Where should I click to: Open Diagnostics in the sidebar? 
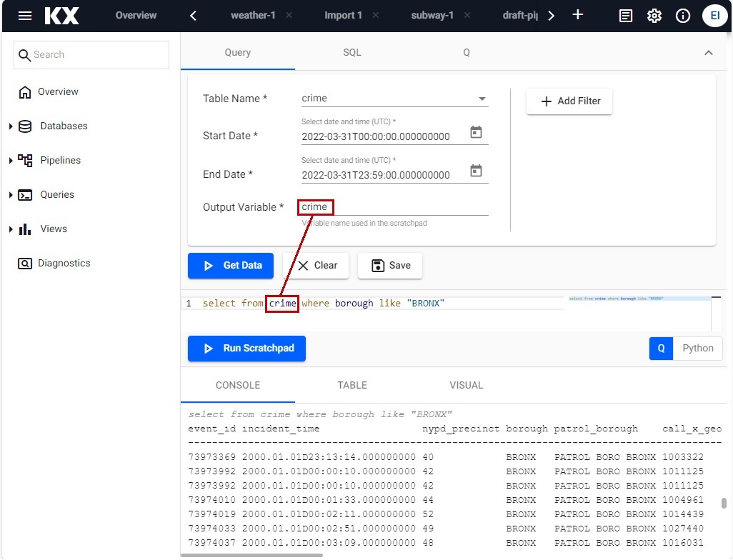(x=54, y=264)
